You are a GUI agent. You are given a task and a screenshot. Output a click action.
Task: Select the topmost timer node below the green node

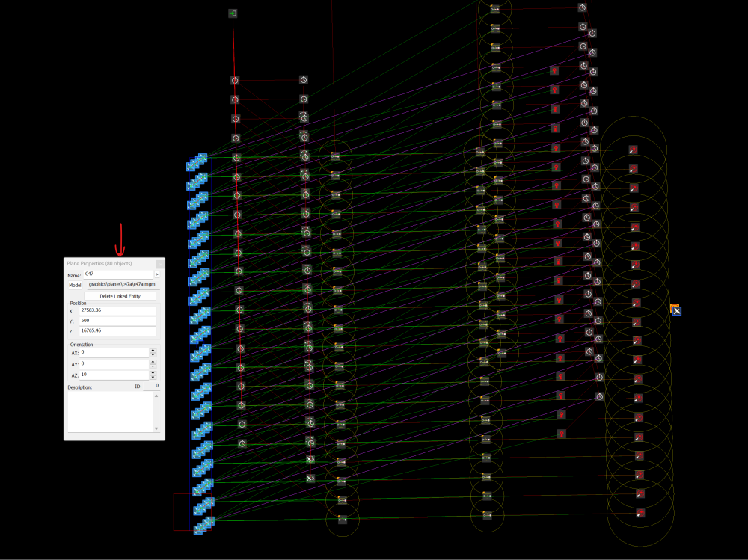[234, 80]
